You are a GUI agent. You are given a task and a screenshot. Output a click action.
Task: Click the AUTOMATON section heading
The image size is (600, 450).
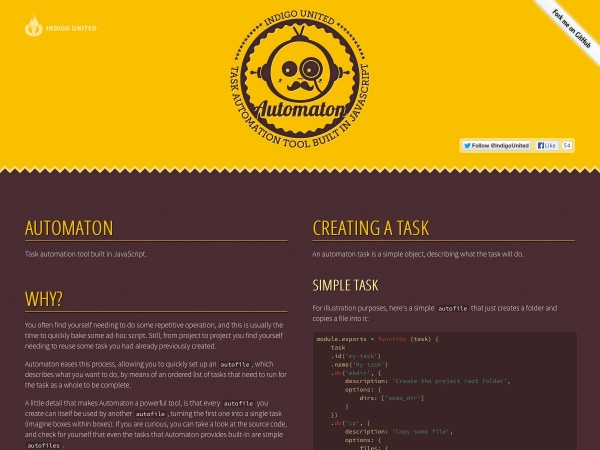point(69,228)
